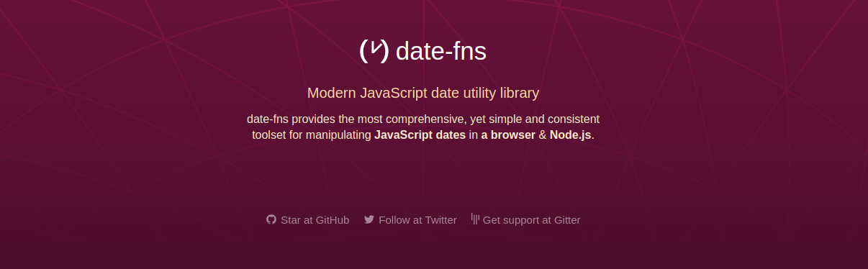Image resolution: width=868 pixels, height=269 pixels.
Task: Click the large date-fns title text
Action: (x=441, y=51)
